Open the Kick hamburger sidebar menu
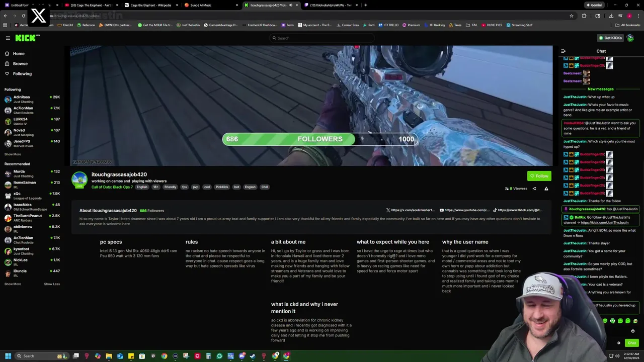This screenshot has height=362, width=644. [x=8, y=38]
